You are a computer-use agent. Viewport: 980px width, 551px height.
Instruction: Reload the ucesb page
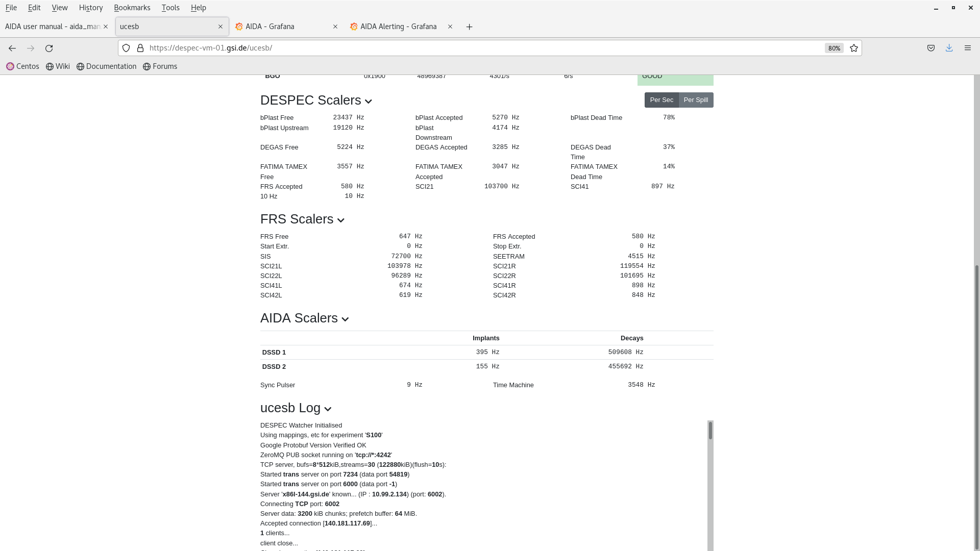tap(49, 48)
